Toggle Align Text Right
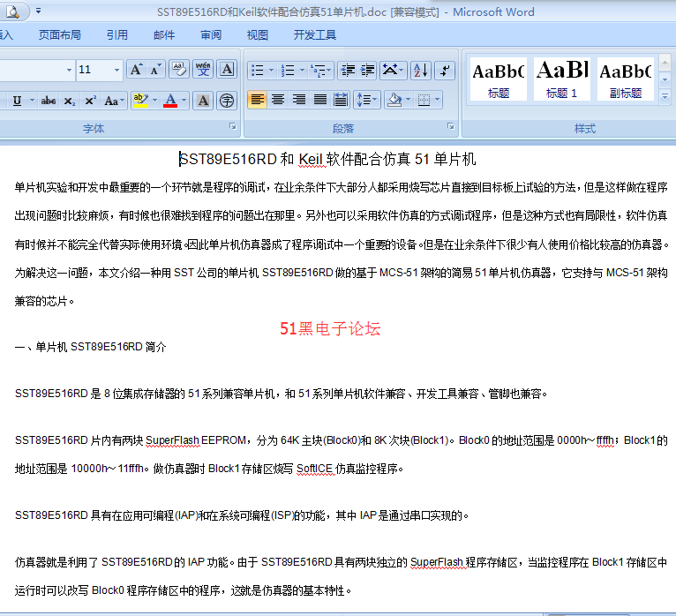The height and width of the screenshot is (616, 676). coord(299,100)
